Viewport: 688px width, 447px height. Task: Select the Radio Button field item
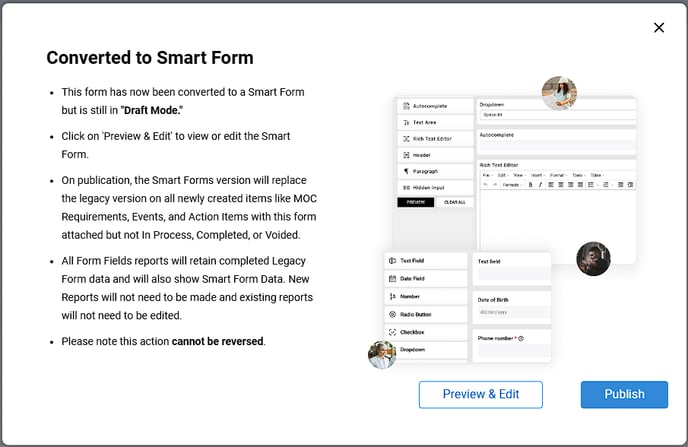(426, 314)
